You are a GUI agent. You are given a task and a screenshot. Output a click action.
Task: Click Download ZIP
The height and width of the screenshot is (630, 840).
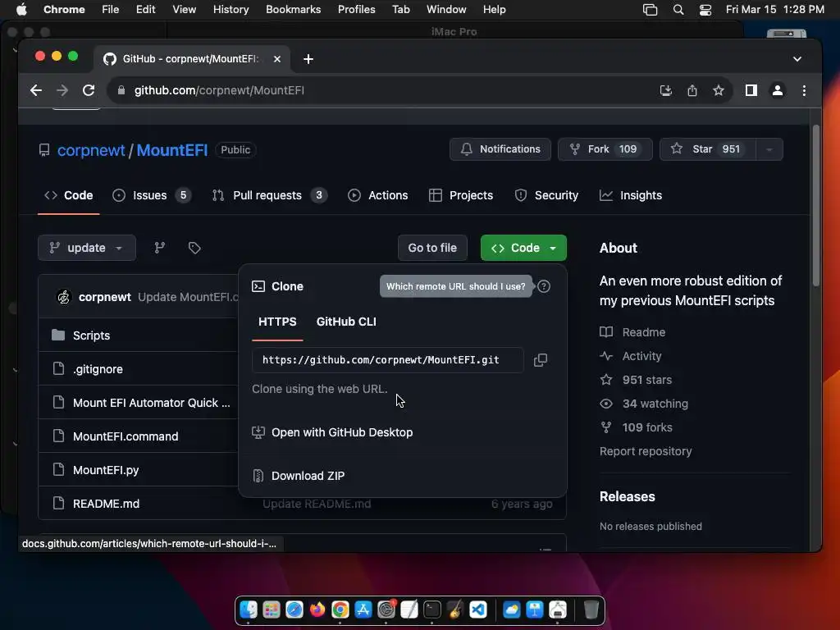click(x=308, y=476)
